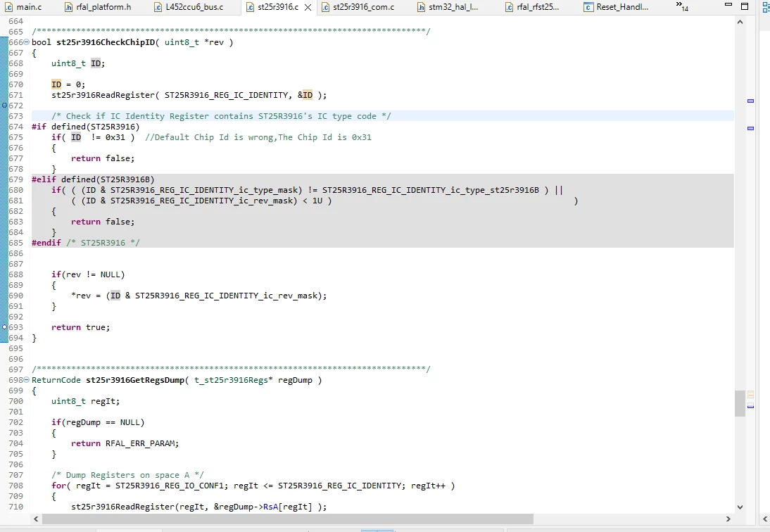The width and height of the screenshot is (770, 532).
Task: Jump to the topmost overview ruler annotation
Action: 750,101
